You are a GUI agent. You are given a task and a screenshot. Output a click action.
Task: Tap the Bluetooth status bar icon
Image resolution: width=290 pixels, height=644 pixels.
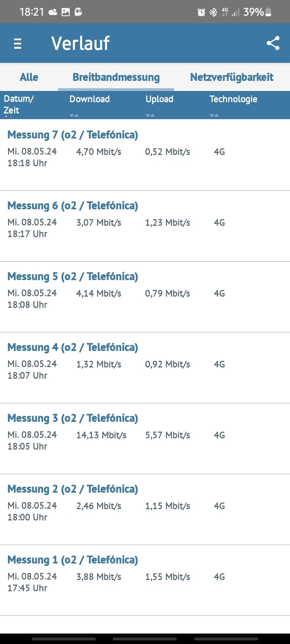(213, 12)
